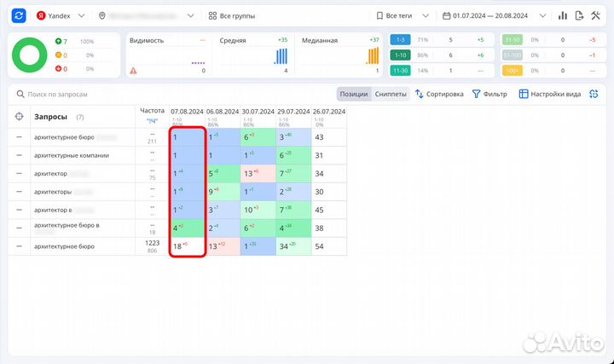The width and height of the screenshot is (614, 364).
Task: Click the Поиск по запросам search field
Action: pos(85,95)
